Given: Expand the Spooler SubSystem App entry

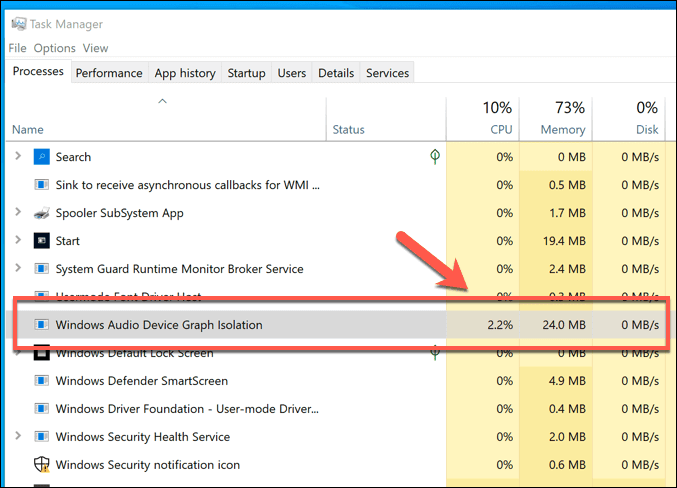Looking at the screenshot, I should [x=17, y=213].
